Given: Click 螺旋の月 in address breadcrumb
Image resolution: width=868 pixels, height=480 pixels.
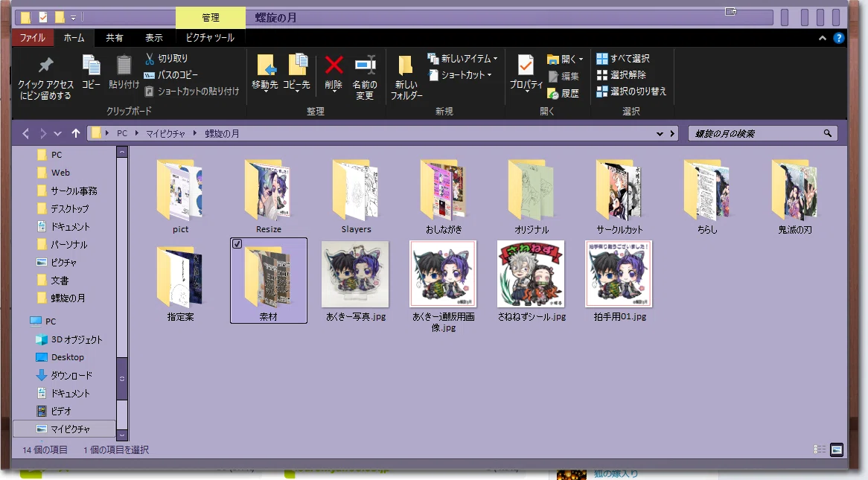Looking at the screenshot, I should coord(222,133).
